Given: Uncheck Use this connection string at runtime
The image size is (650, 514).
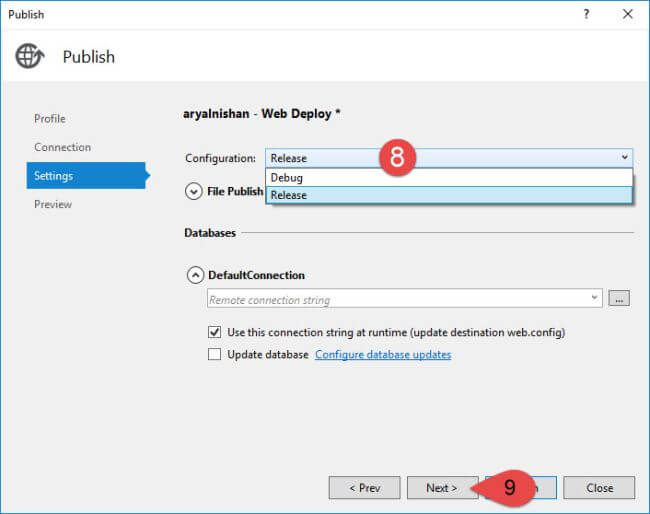Looking at the screenshot, I should tap(214, 332).
